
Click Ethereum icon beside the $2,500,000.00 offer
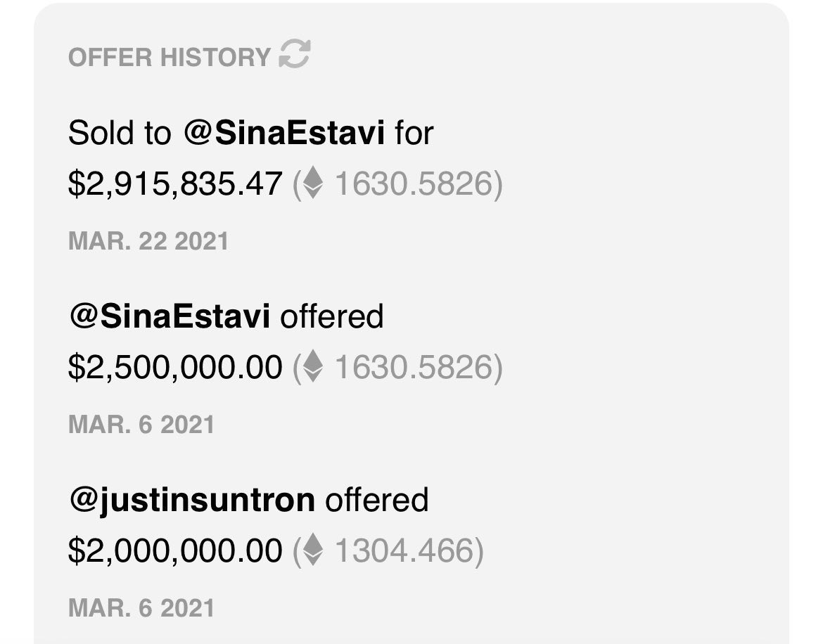click(312, 367)
